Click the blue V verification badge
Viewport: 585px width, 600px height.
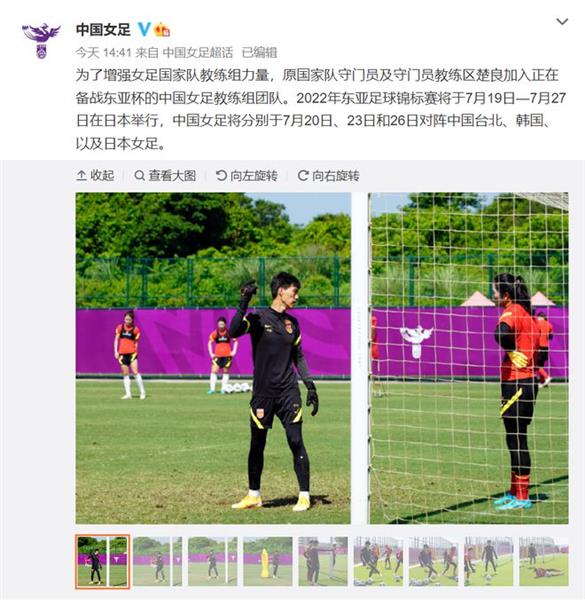coord(144,29)
